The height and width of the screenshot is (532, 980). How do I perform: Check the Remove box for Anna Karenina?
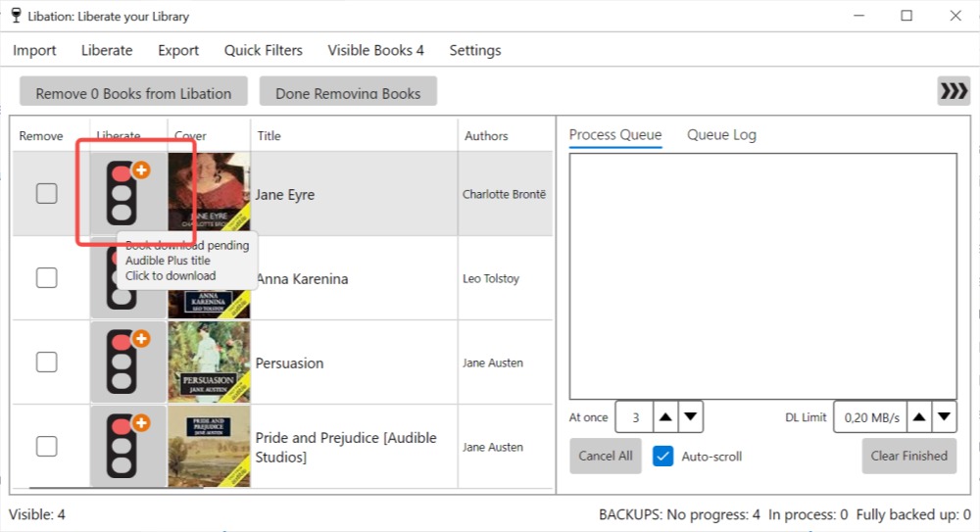point(46,277)
